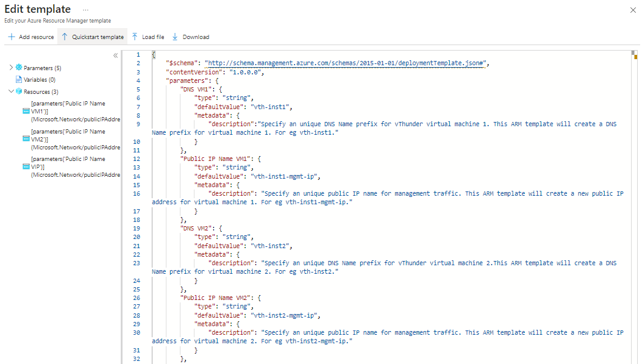Click the Parameters gear icon

[x=19, y=68]
